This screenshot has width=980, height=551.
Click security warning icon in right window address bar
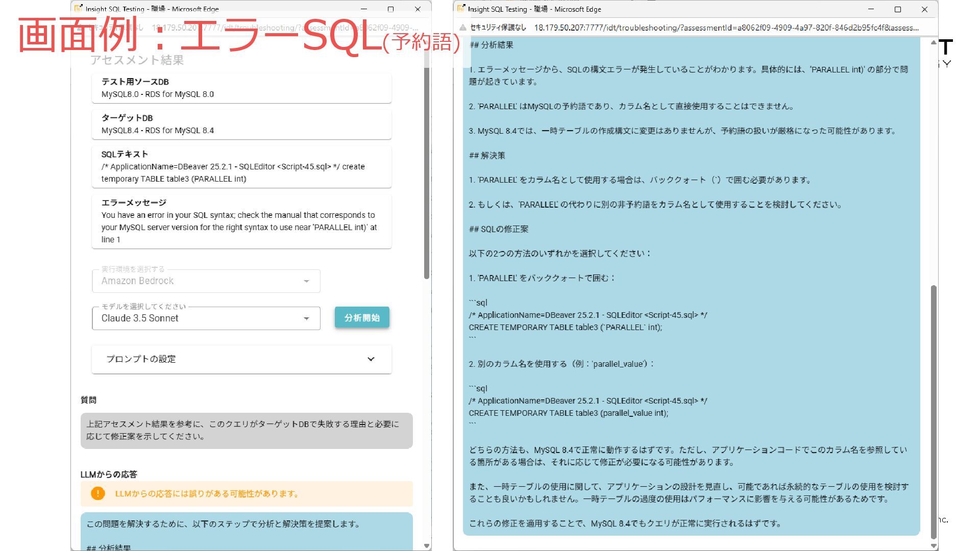pos(462,28)
